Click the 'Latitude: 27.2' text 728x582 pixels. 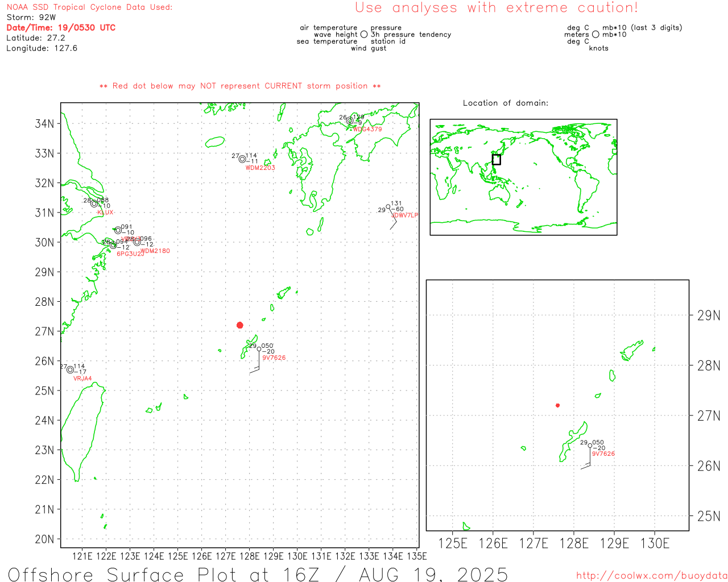click(x=36, y=38)
